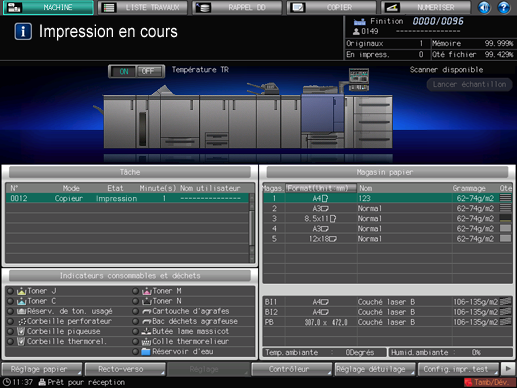
Task: Click user 0149 person icon
Action: (356, 31)
